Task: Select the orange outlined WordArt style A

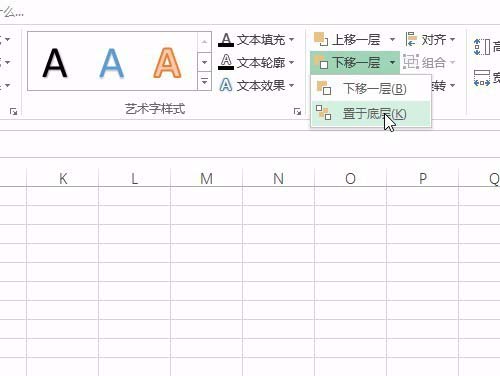Action: coord(167,62)
